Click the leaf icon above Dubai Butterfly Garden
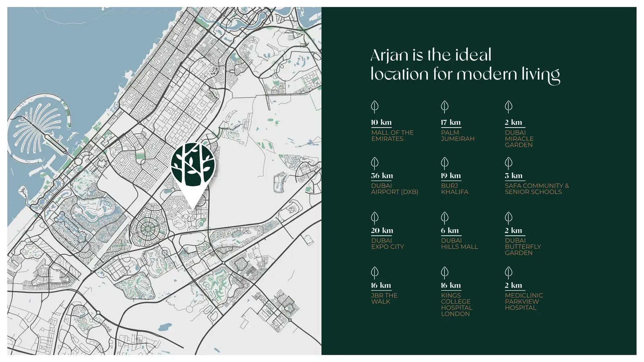The image size is (644, 362). click(x=509, y=218)
